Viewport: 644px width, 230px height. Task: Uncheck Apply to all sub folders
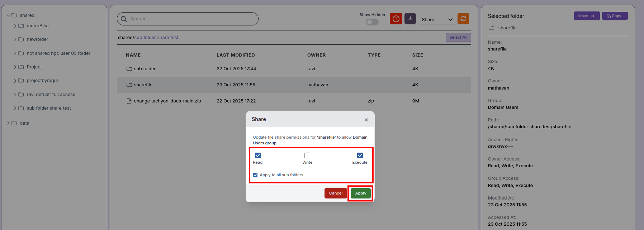[x=255, y=175]
